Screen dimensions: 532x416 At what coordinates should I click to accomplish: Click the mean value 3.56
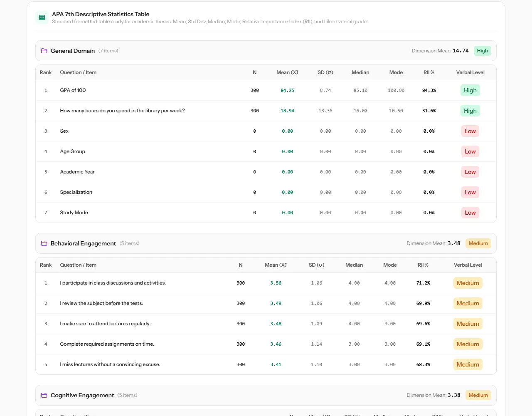276,283
